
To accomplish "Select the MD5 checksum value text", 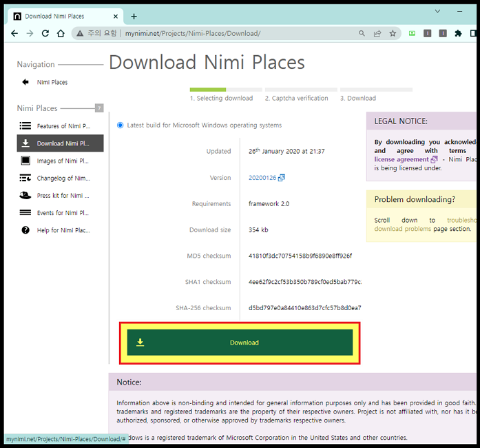I will [300, 256].
